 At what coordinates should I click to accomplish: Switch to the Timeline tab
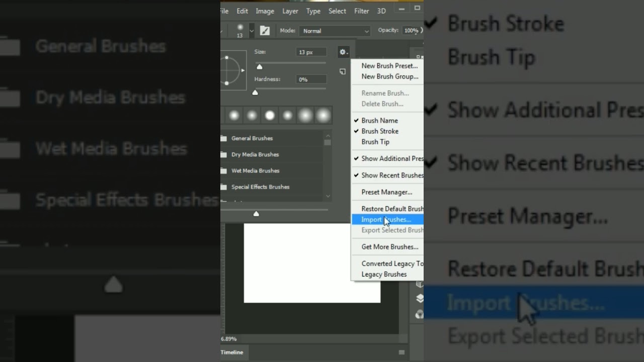point(232,352)
